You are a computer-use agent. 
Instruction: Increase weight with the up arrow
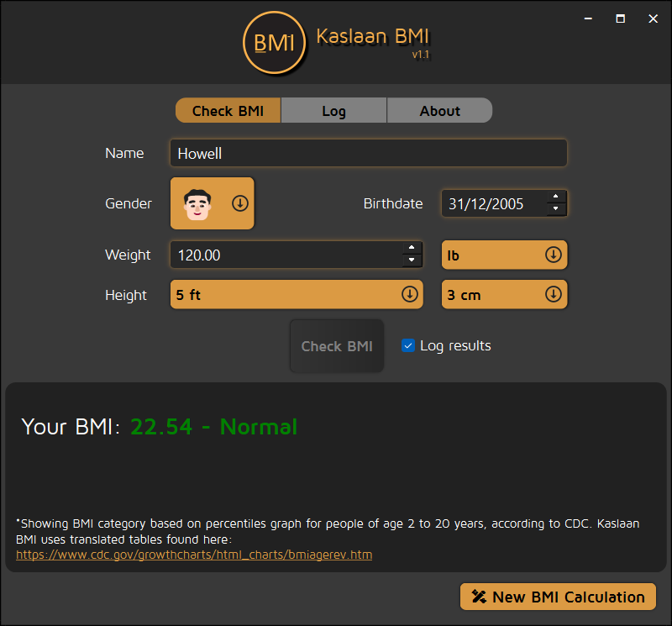pos(412,248)
